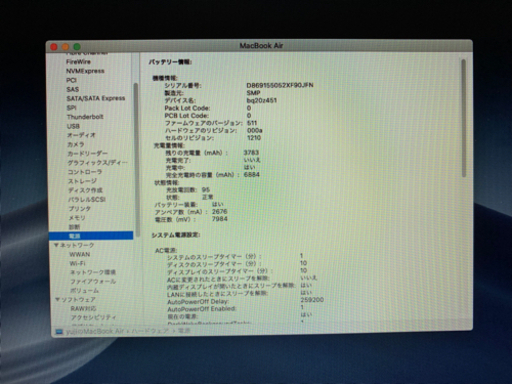Image resolution: width=512 pixels, height=384 pixels.
Task: Open カードリーダー entry
Action: (x=87, y=154)
